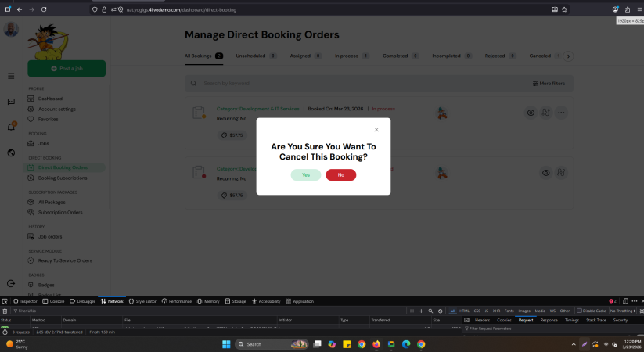This screenshot has height=352, width=644.
Task: Open the Firefox extensions icon
Action: (x=628, y=9)
